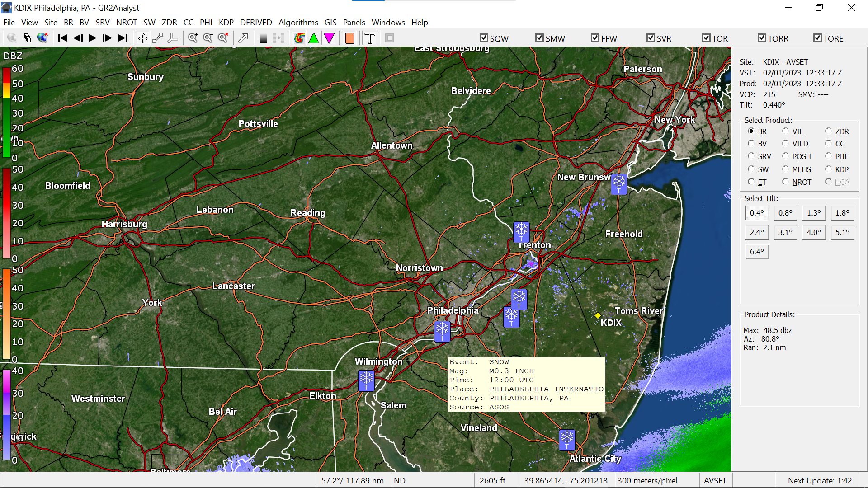Uncheck the SVR warnings checkbox
Viewport: 868px width, 488px height.
point(651,38)
